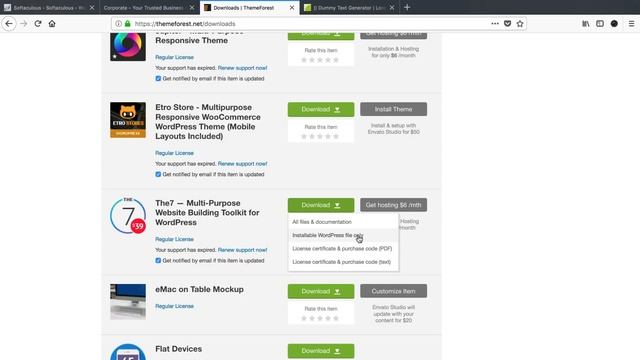Close the Corporate - Your Trusted Business tab
640x360 pixels.
(192, 8)
